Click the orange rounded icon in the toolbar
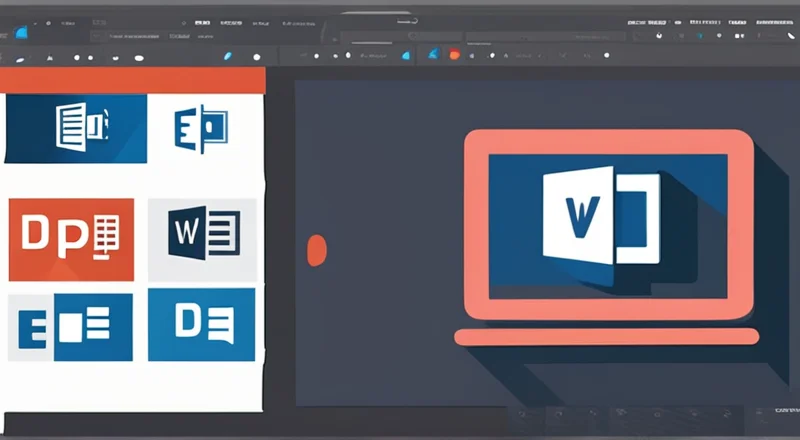This screenshot has height=440, width=800. pyautogui.click(x=454, y=55)
